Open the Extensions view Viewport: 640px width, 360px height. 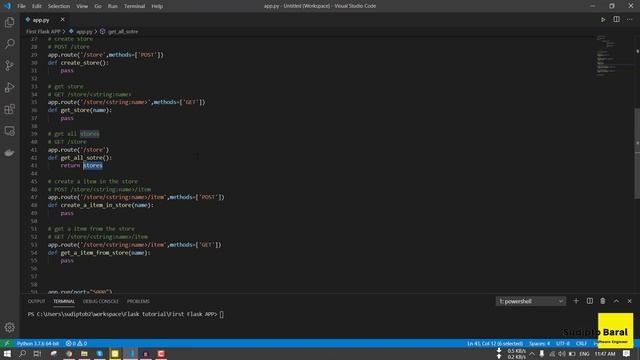[9, 109]
